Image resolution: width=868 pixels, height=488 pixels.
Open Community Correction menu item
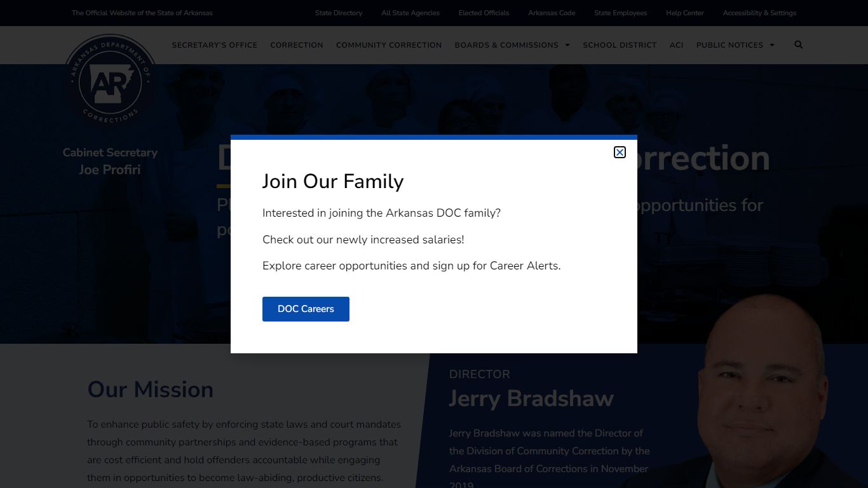(389, 45)
